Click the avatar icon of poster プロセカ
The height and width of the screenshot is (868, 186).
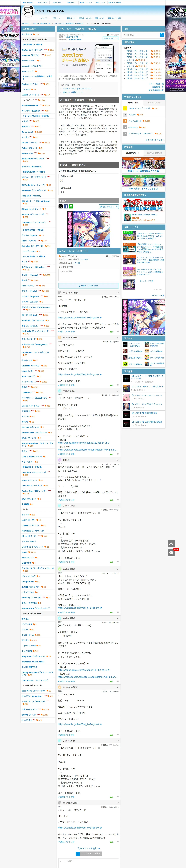pyautogui.click(x=60, y=460)
